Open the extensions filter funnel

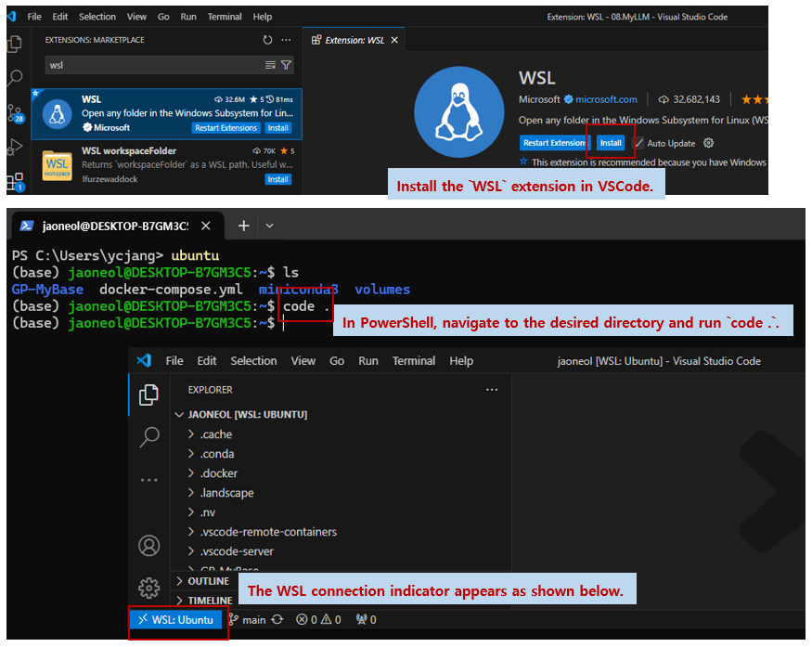coord(286,65)
